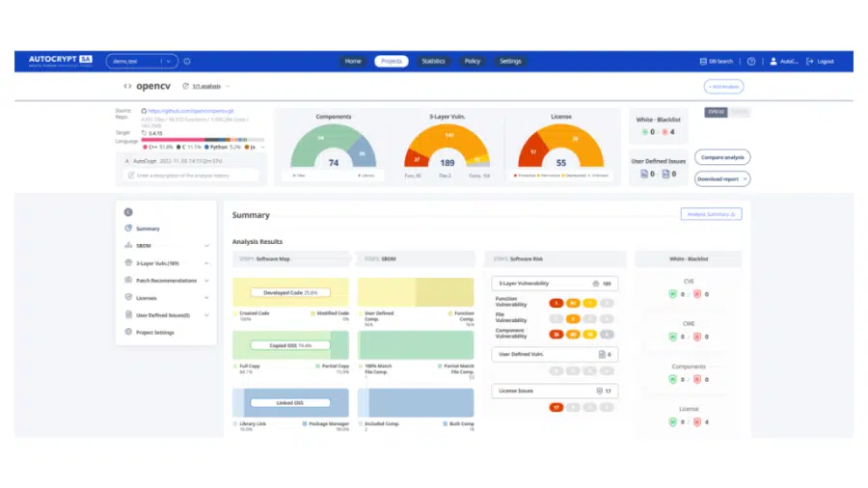Viewport: 868px width, 488px height.
Task: Expand Patch Recommendations in the sidebar
Action: pyautogui.click(x=206, y=281)
